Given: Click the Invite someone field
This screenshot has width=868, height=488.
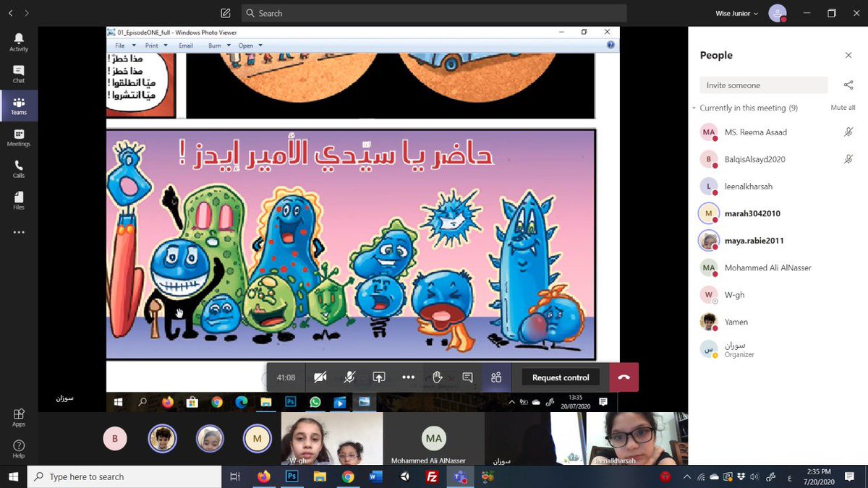Looking at the screenshot, I should tap(763, 85).
